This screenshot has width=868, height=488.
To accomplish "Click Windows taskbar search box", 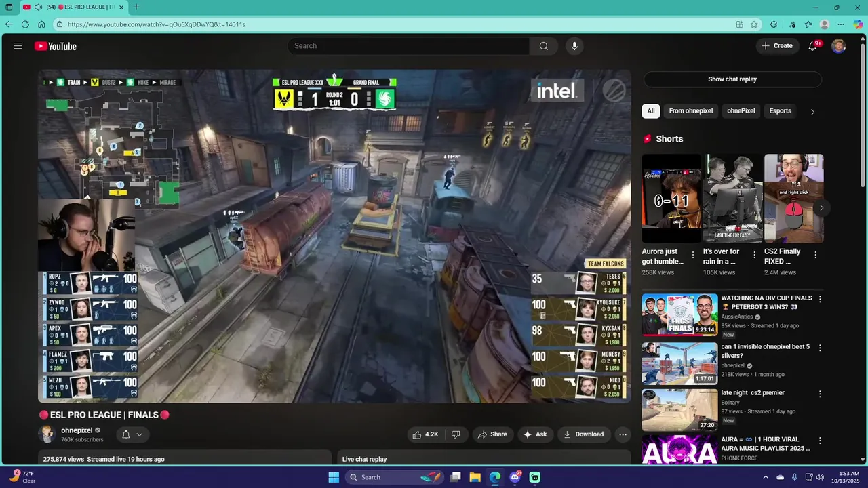I will (x=395, y=477).
